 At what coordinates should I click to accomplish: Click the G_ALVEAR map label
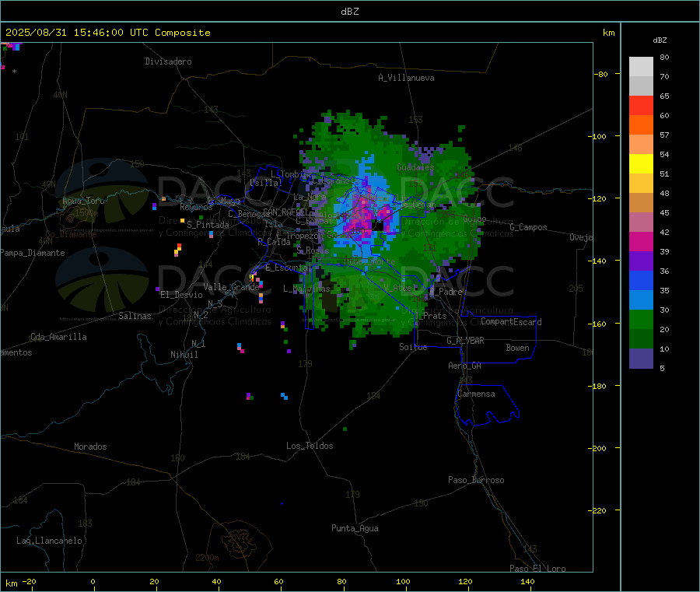pyautogui.click(x=465, y=341)
